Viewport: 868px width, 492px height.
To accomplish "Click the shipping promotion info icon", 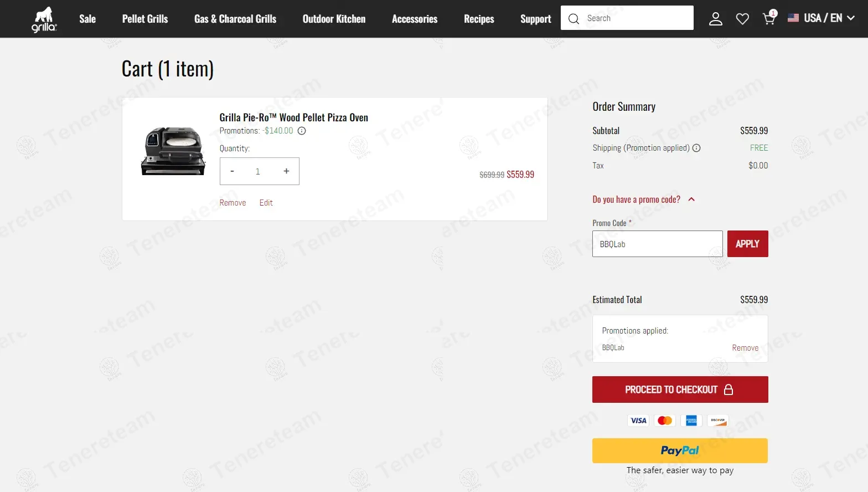I will 696,148.
